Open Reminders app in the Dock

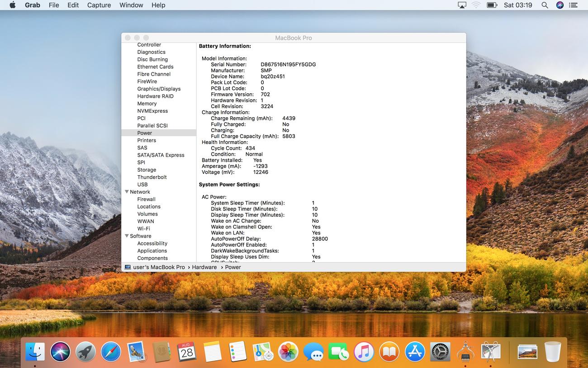[x=237, y=351]
